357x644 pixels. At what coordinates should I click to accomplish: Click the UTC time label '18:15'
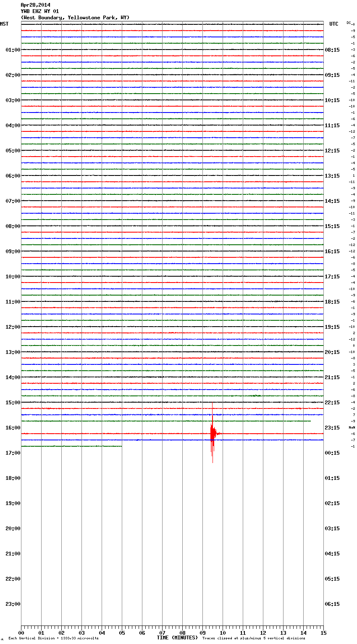click(332, 302)
